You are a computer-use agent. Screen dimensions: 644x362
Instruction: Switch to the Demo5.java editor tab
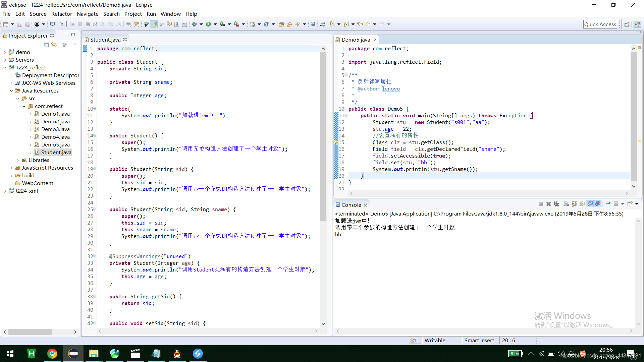point(356,40)
